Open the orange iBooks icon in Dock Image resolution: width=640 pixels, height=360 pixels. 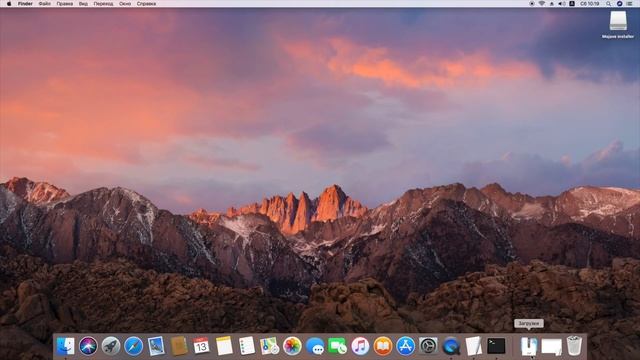click(x=383, y=346)
